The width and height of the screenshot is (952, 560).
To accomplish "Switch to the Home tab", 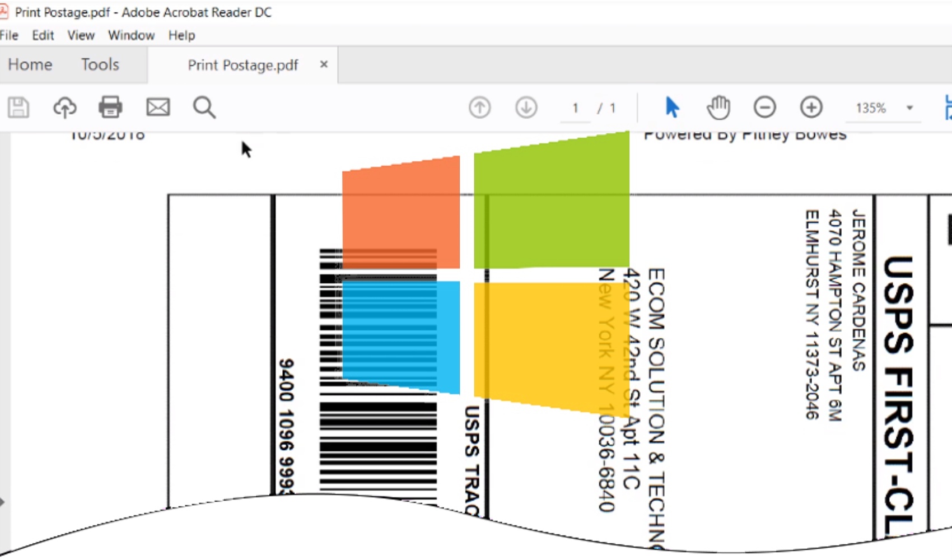I will pos(30,64).
